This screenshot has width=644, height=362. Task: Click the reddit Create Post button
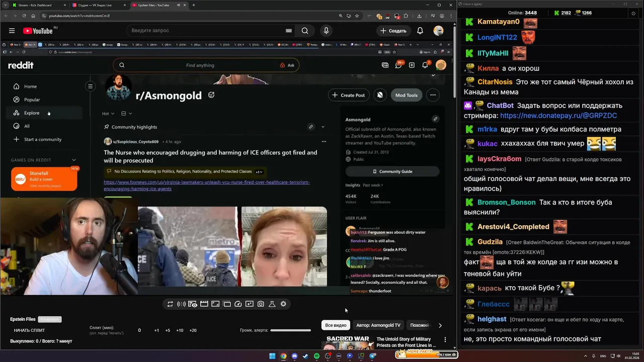(x=348, y=95)
